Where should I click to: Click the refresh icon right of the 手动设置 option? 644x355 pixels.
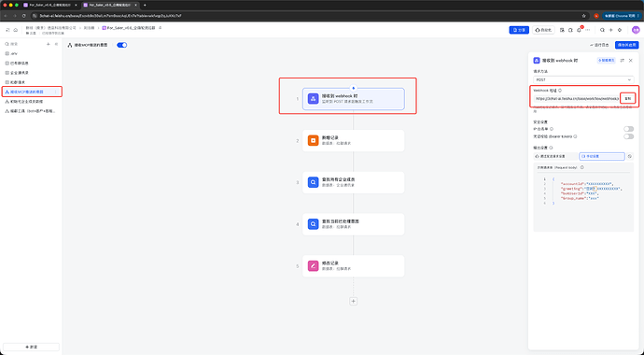tap(630, 156)
